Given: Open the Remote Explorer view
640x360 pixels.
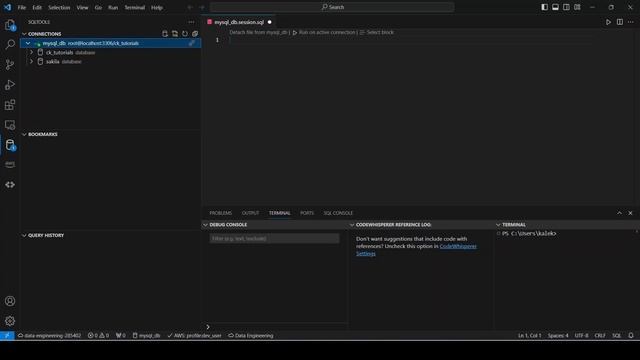Looking at the screenshot, I should [10, 124].
